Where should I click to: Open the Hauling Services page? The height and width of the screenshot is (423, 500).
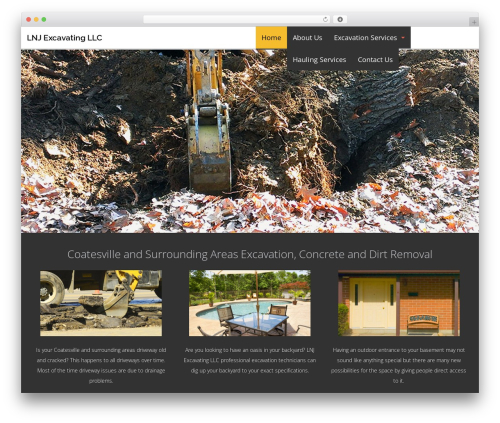[319, 60]
